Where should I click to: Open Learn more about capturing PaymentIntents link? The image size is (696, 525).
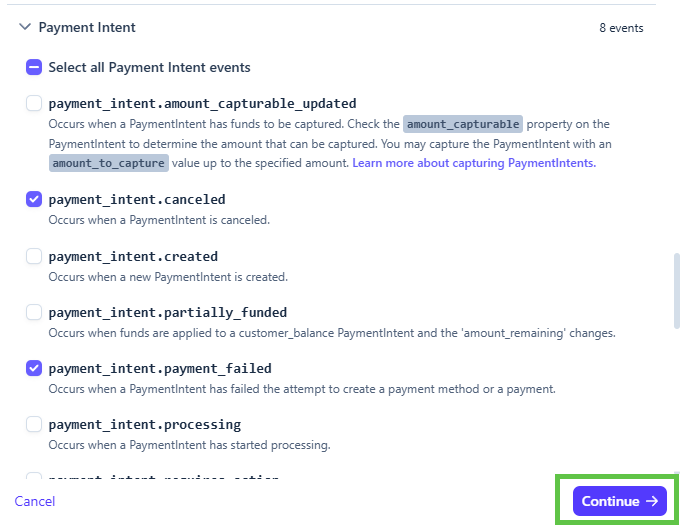(474, 162)
